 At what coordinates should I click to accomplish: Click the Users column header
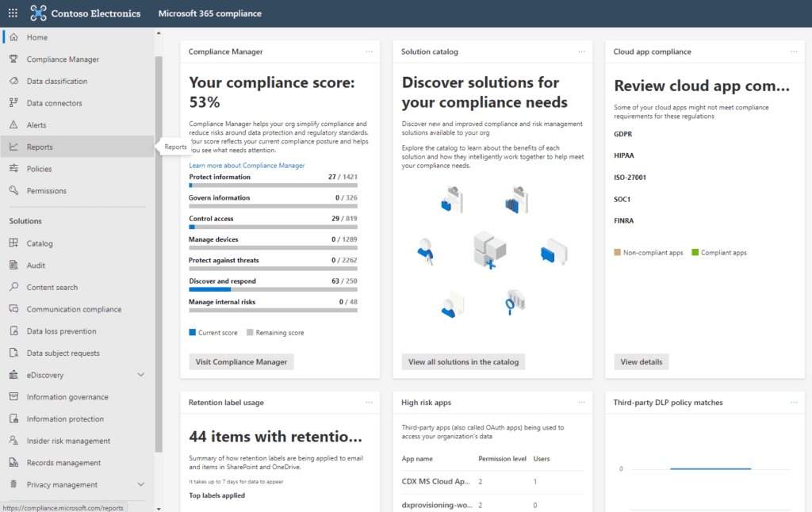[x=542, y=459]
